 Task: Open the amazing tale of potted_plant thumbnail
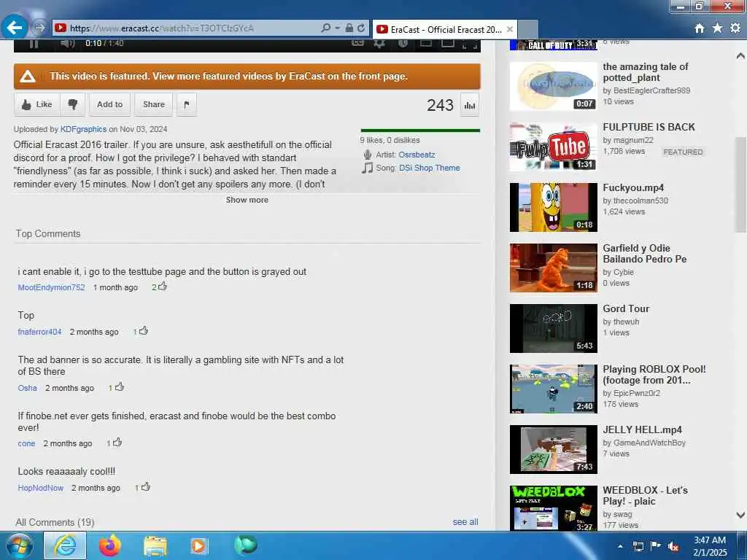pos(553,87)
